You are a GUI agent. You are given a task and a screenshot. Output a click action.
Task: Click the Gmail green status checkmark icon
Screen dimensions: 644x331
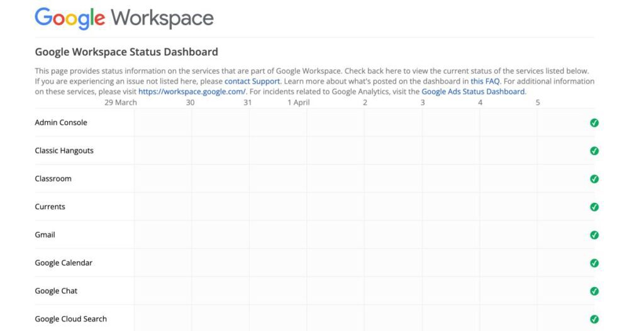coord(594,235)
